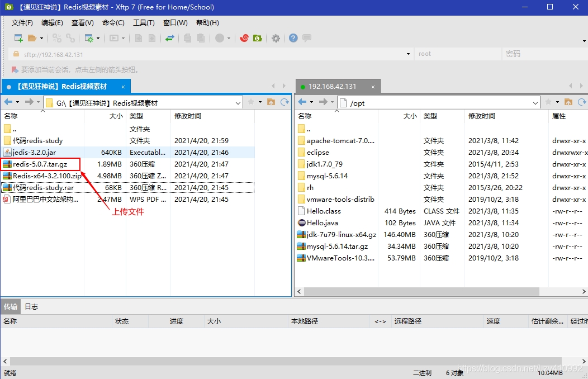Click the remote pane favorites star icon
This screenshot has width=588, height=379.
point(548,102)
